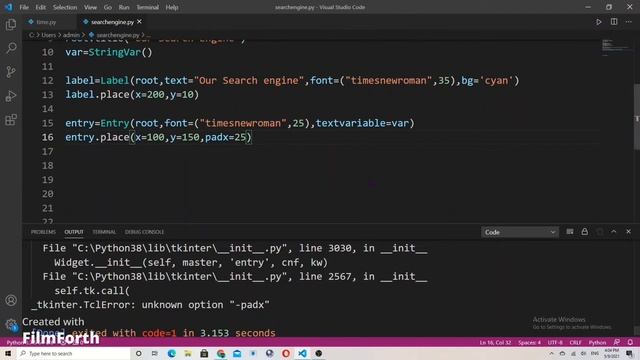Show hidden system tray icons

(551, 353)
